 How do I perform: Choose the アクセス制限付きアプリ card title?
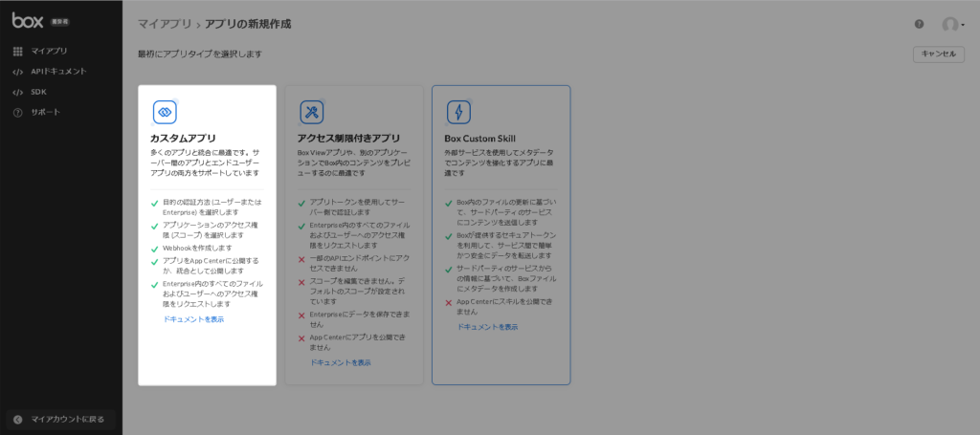[x=348, y=139]
